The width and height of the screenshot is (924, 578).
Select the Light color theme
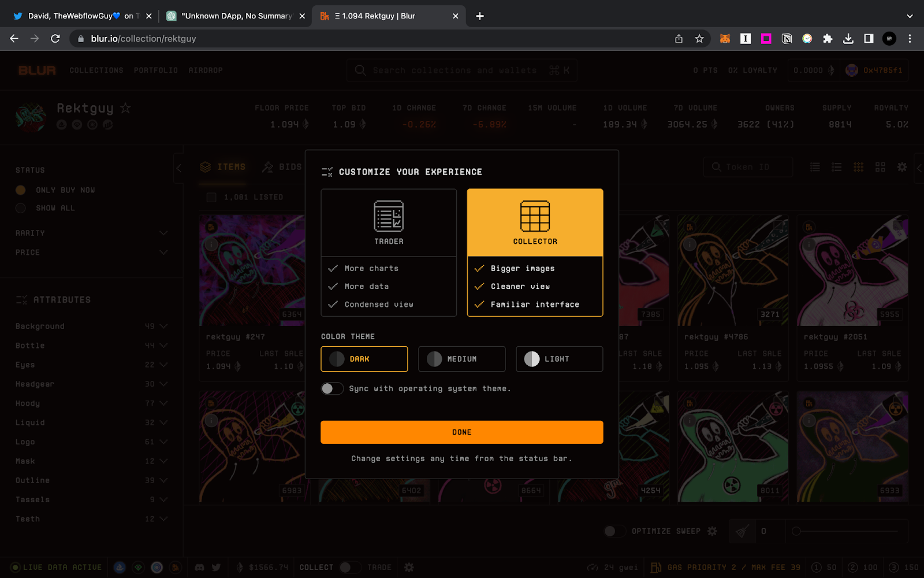pos(560,359)
